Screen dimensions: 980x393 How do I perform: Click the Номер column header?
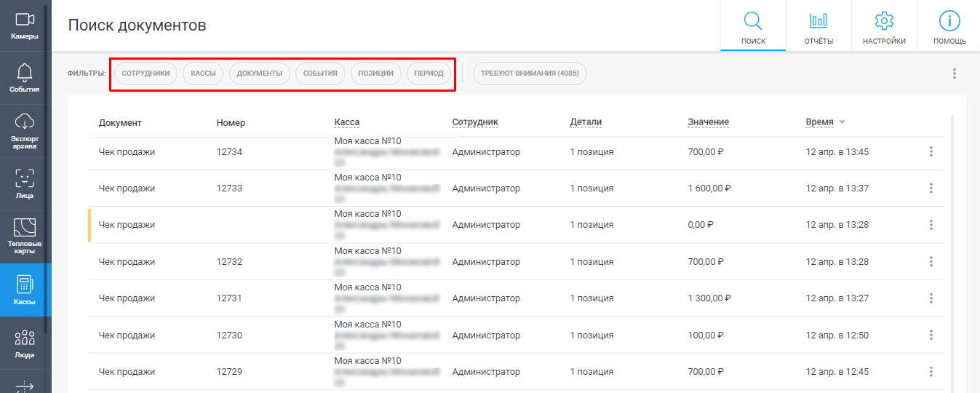tap(231, 122)
